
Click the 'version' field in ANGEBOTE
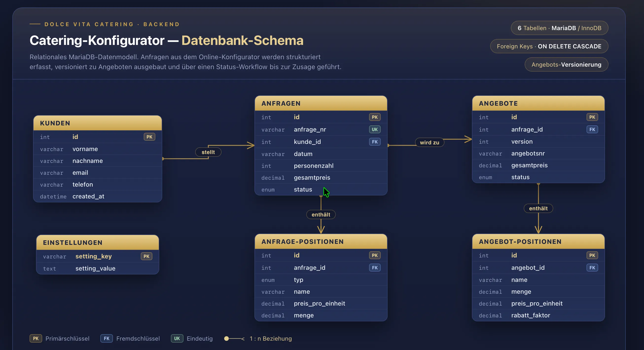[x=538, y=141]
